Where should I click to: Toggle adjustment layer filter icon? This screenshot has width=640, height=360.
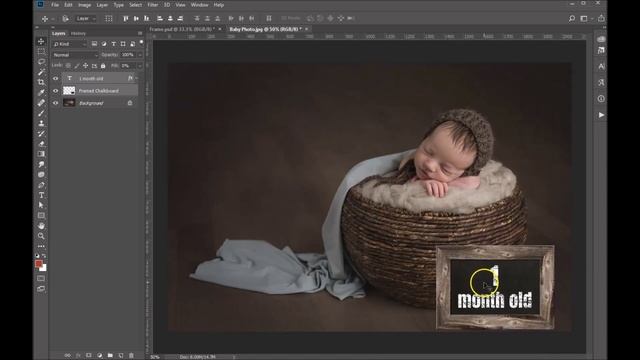[x=104, y=44]
